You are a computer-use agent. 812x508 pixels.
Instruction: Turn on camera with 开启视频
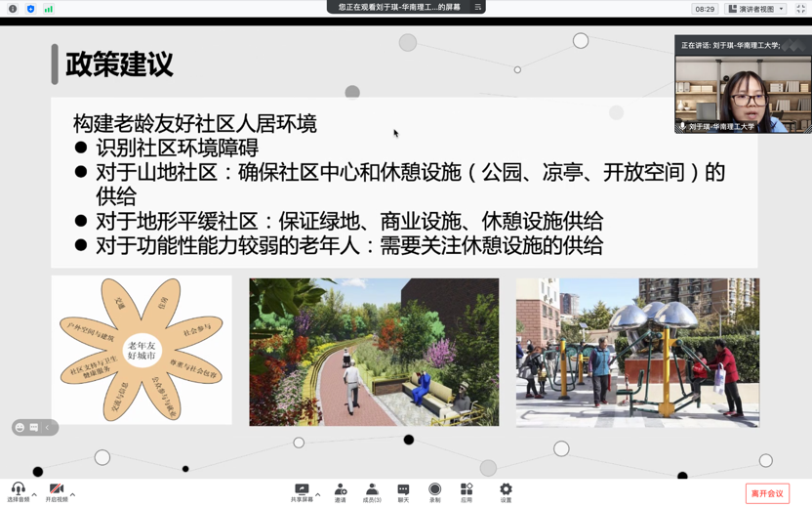56,488
